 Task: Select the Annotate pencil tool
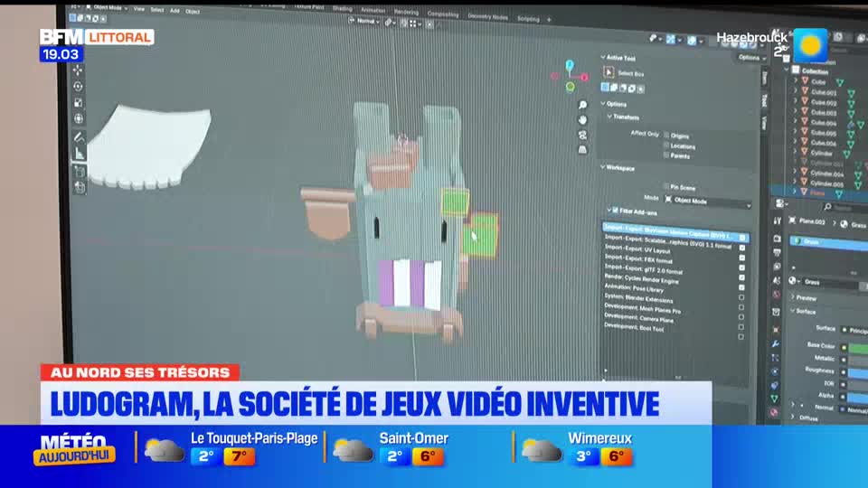[79, 137]
